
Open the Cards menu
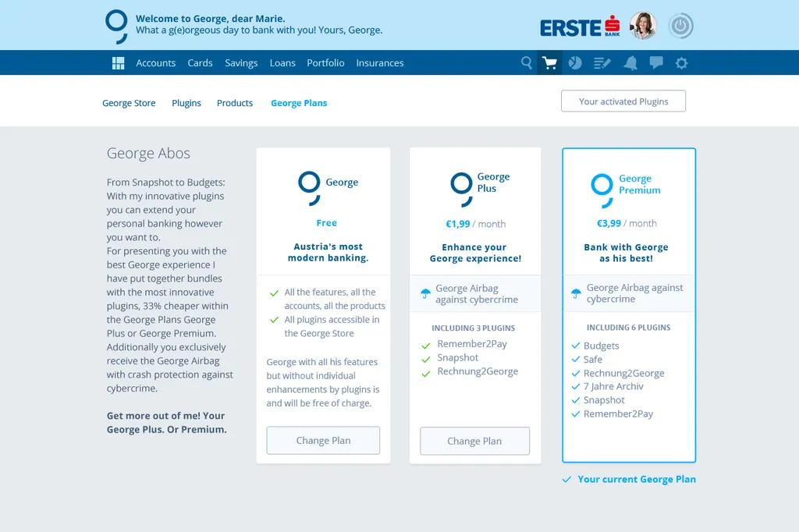[x=200, y=62]
